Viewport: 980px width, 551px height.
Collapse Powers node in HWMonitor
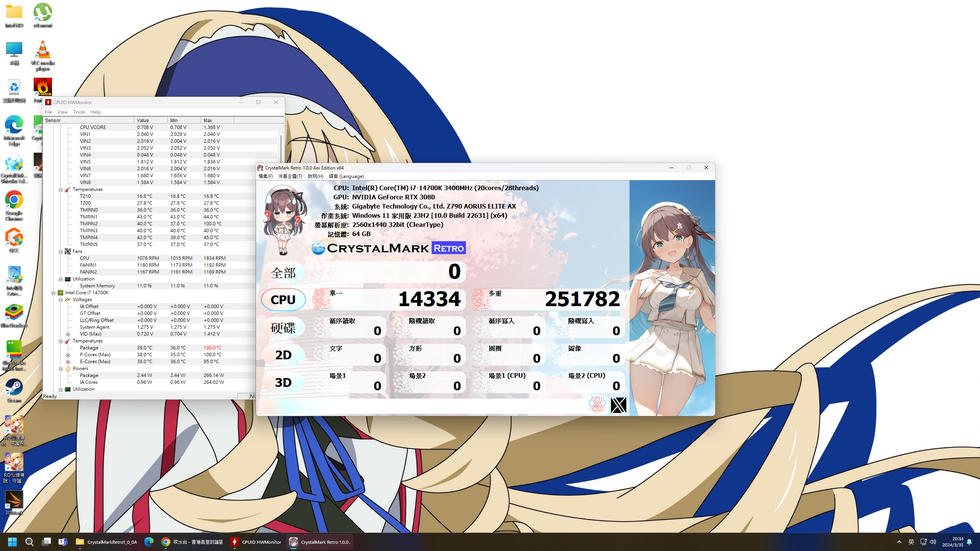coord(60,368)
